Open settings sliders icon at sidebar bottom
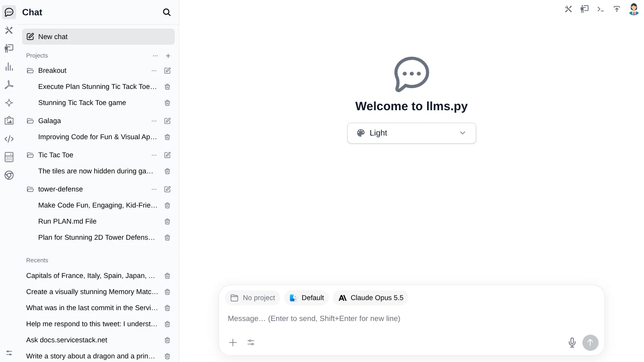The width and height of the screenshot is (644, 362). (9, 353)
